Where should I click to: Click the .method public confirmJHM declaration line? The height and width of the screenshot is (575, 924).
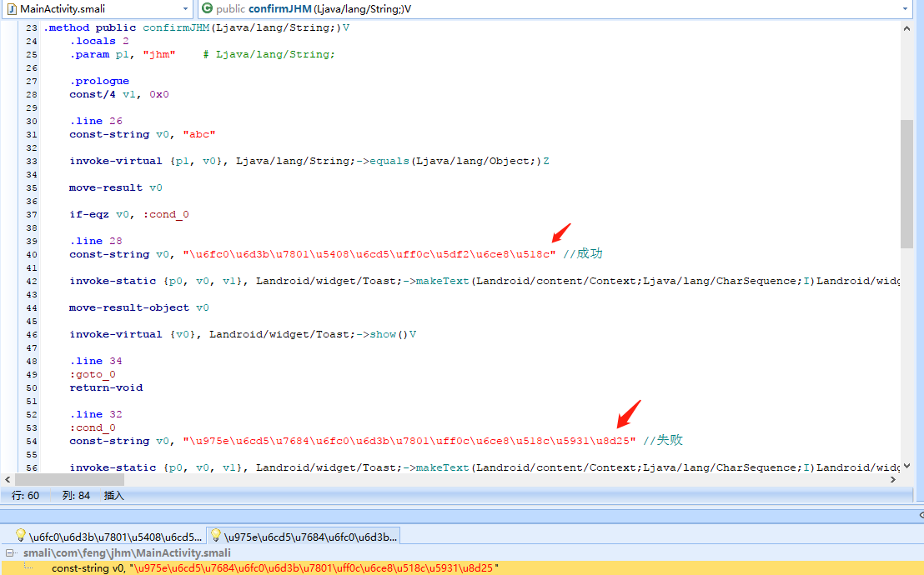[x=196, y=27]
